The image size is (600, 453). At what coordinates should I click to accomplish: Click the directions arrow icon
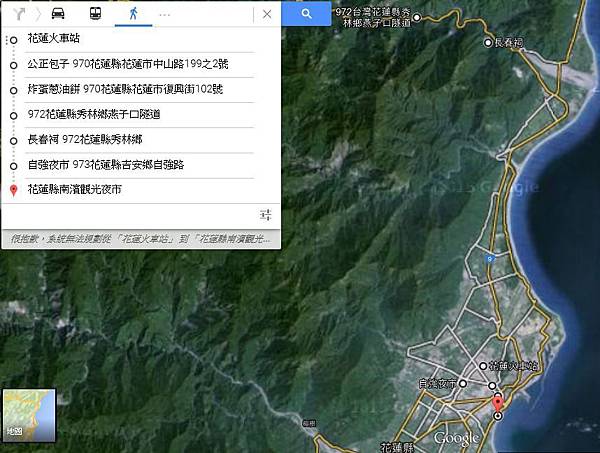click(18, 15)
